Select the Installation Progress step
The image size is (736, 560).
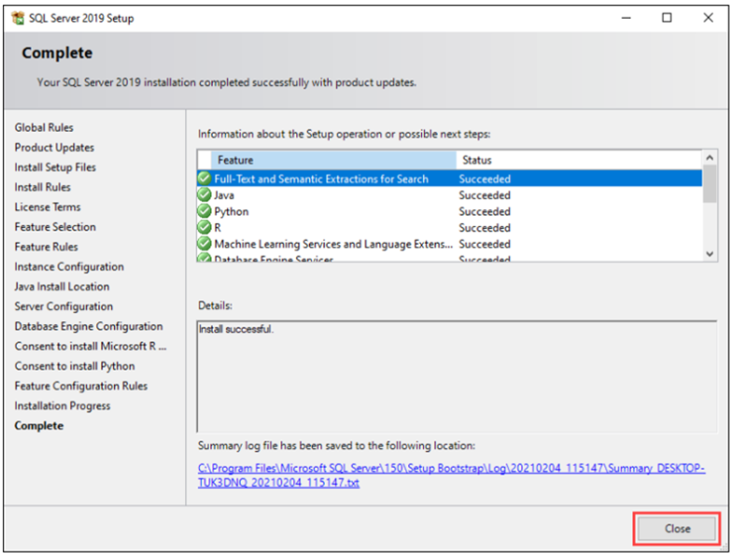[63, 406]
